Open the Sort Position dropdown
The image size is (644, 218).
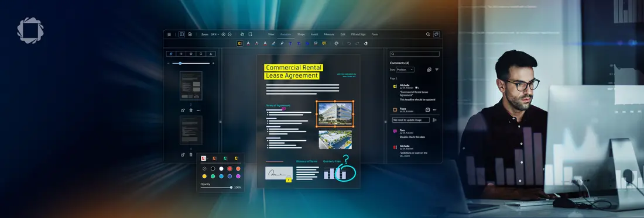405,70
